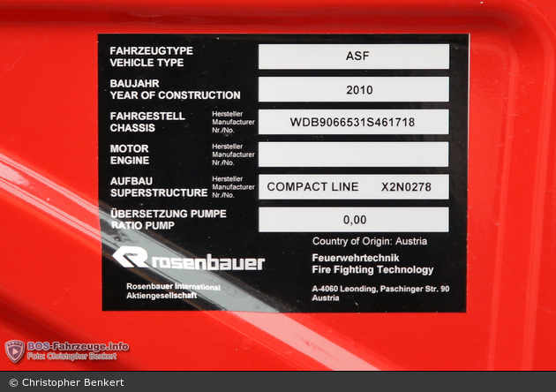
Task: Click Country of Origin: Austria text
Action: click(x=370, y=242)
